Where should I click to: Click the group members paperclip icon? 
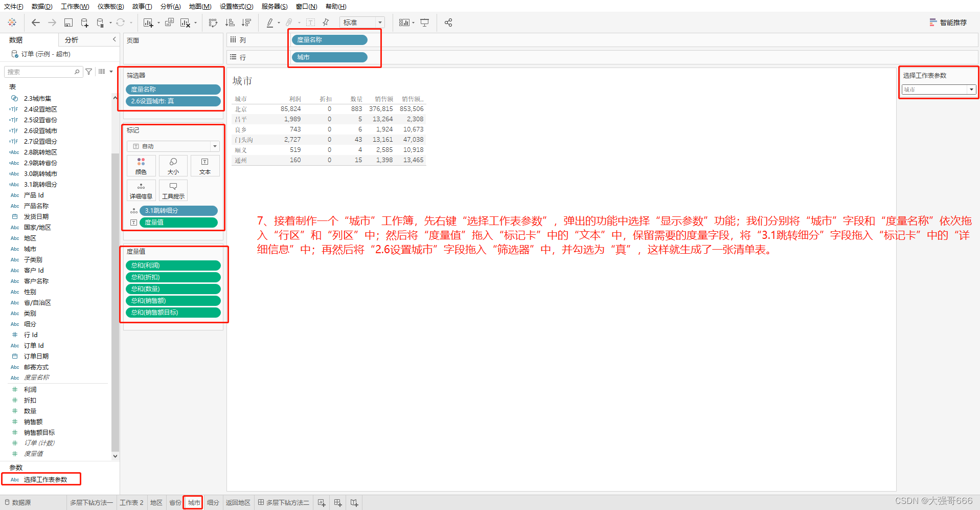[289, 23]
